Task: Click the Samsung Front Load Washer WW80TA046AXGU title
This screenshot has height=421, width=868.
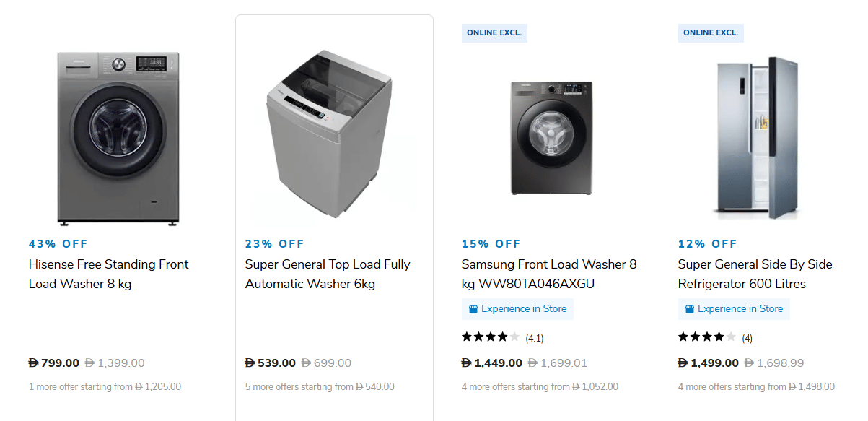Action: tap(549, 274)
